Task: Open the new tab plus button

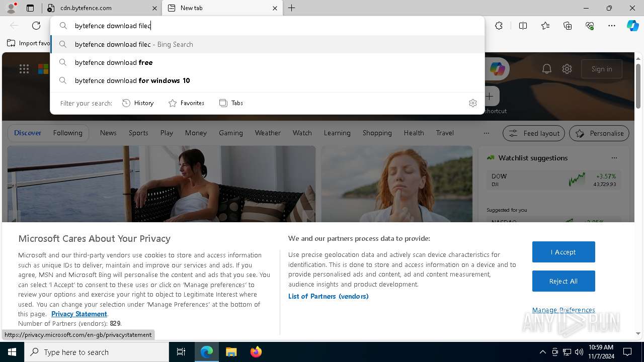Action: click(x=291, y=8)
